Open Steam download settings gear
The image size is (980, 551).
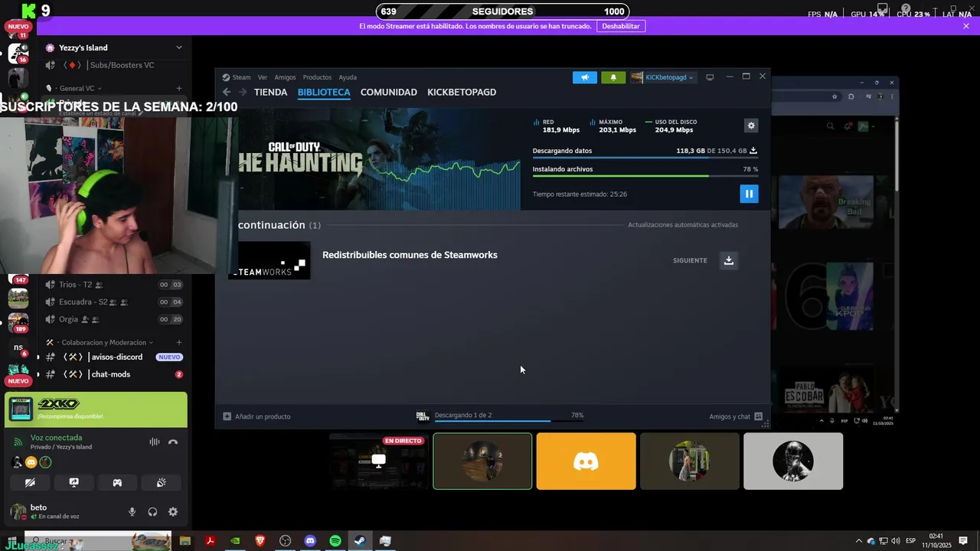pos(751,126)
